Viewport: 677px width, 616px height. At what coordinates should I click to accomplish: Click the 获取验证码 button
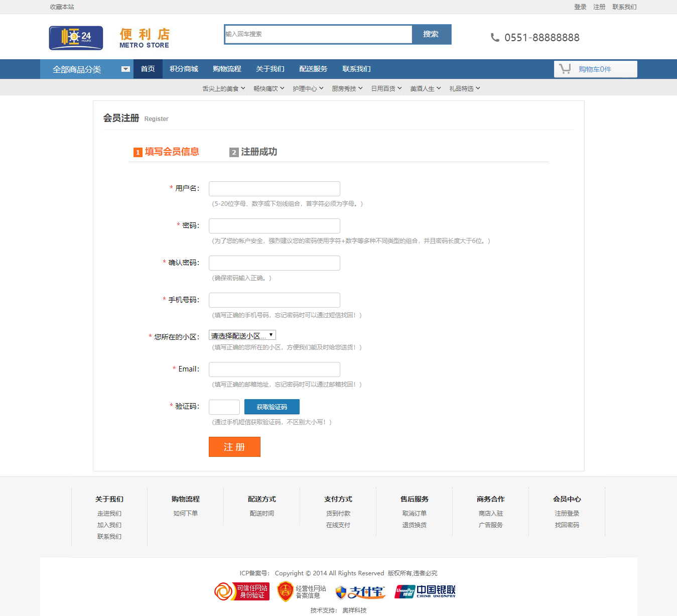coord(272,407)
